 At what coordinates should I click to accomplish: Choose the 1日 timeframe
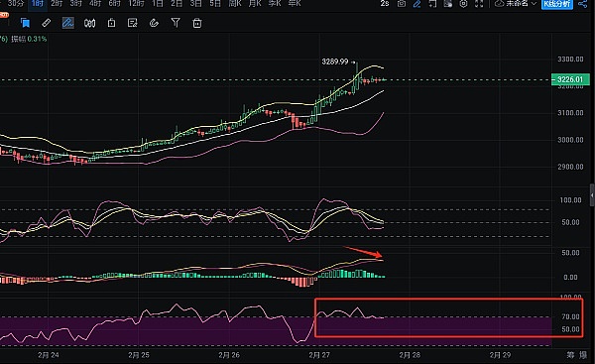click(157, 3)
